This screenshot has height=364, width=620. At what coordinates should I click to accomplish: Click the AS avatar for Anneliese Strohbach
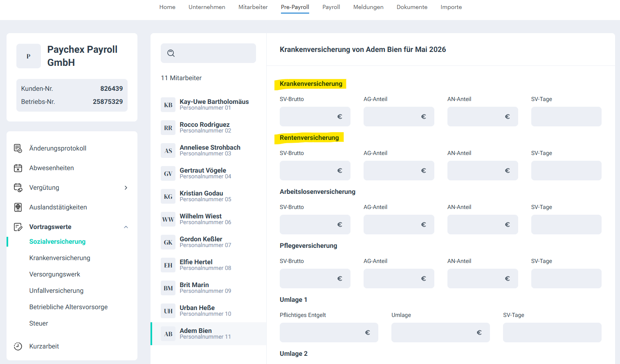(168, 151)
